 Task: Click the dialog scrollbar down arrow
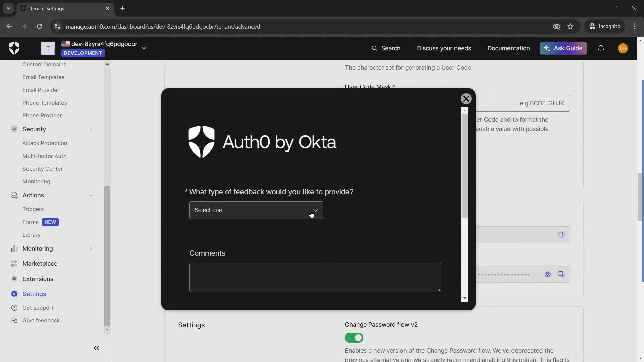pos(465,298)
